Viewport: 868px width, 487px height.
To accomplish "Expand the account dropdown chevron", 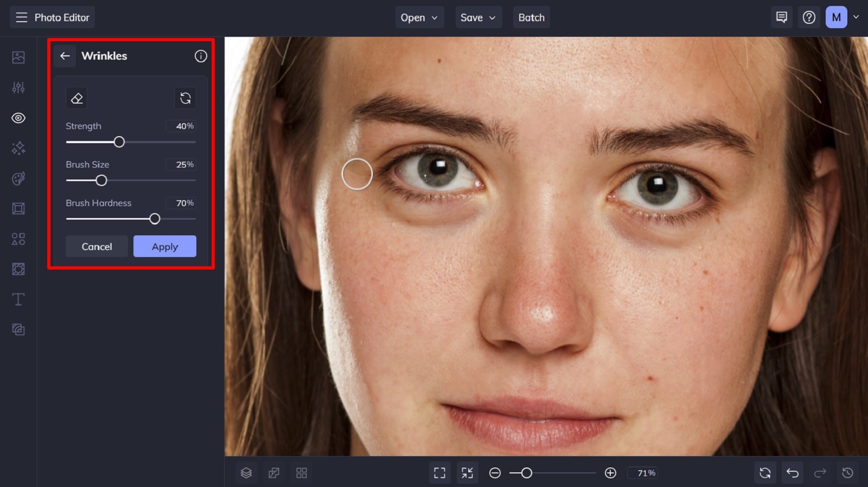I will (856, 17).
